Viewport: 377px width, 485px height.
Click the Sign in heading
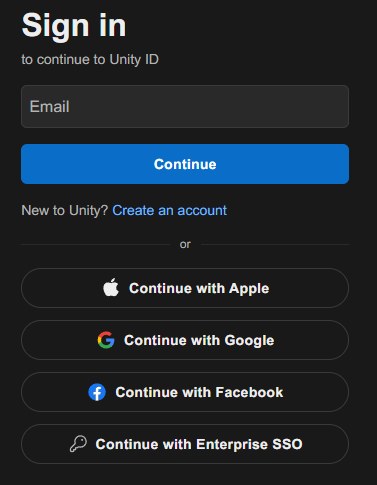tap(74, 26)
